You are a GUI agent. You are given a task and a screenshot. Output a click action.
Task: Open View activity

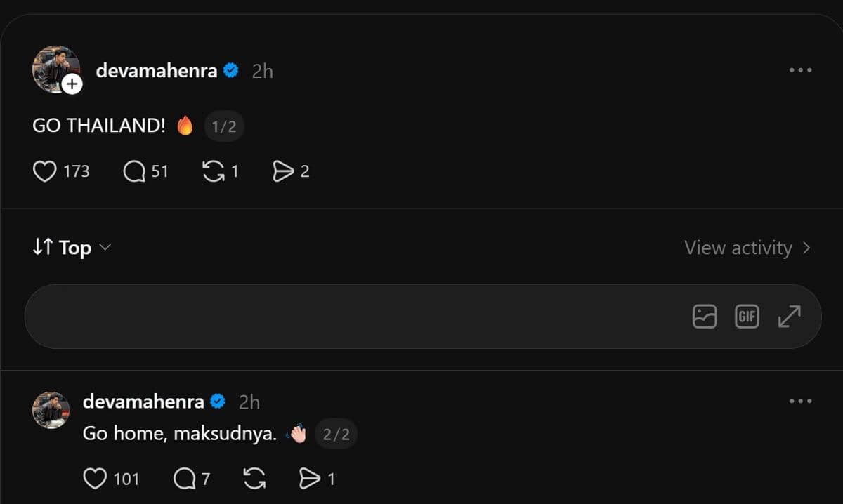747,248
